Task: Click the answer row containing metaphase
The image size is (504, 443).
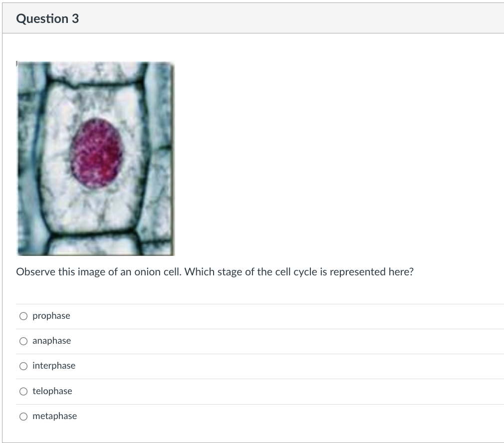Action: click(x=250, y=416)
